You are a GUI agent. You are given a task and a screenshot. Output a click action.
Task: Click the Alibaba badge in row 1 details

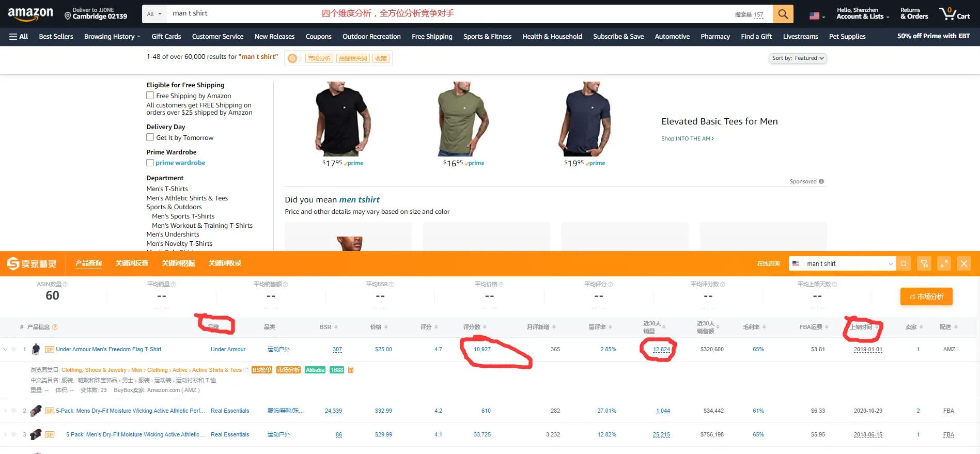(x=315, y=370)
